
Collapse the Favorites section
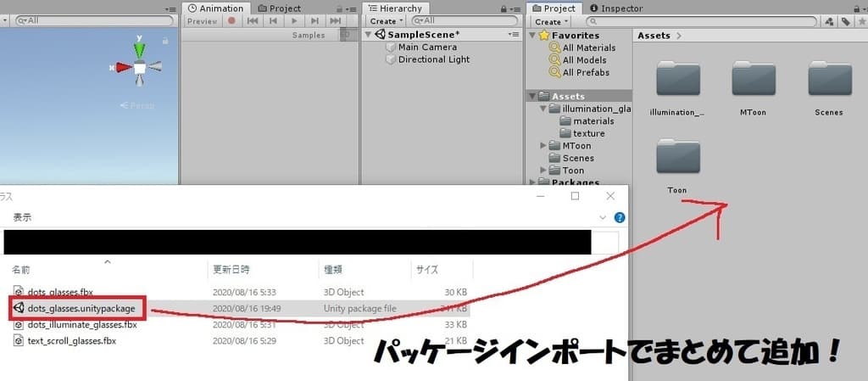coord(533,36)
